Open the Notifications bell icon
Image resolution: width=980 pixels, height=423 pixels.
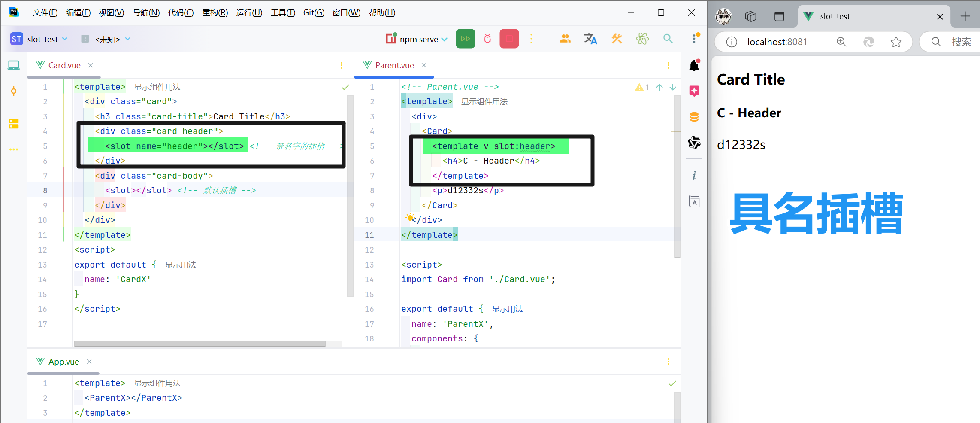(x=694, y=65)
